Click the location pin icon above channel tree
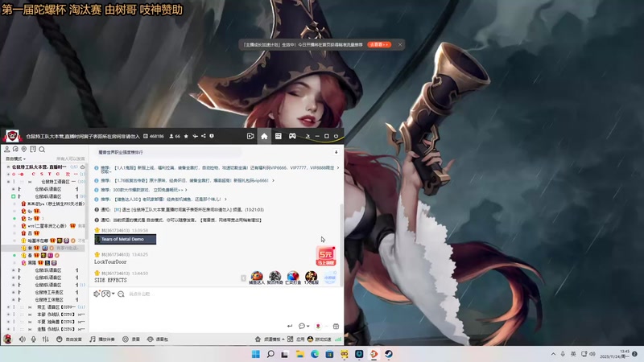This screenshot has height=362, width=644. 24,150
